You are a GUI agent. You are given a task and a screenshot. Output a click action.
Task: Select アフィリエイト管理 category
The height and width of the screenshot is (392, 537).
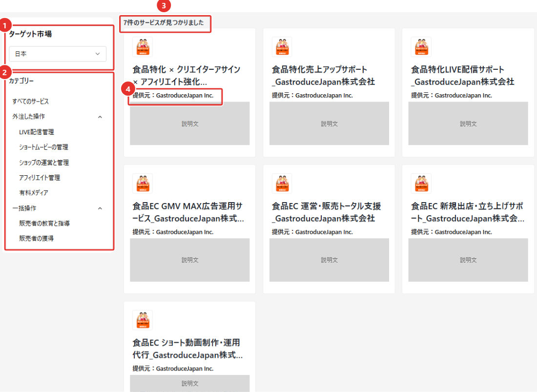pyautogui.click(x=40, y=178)
